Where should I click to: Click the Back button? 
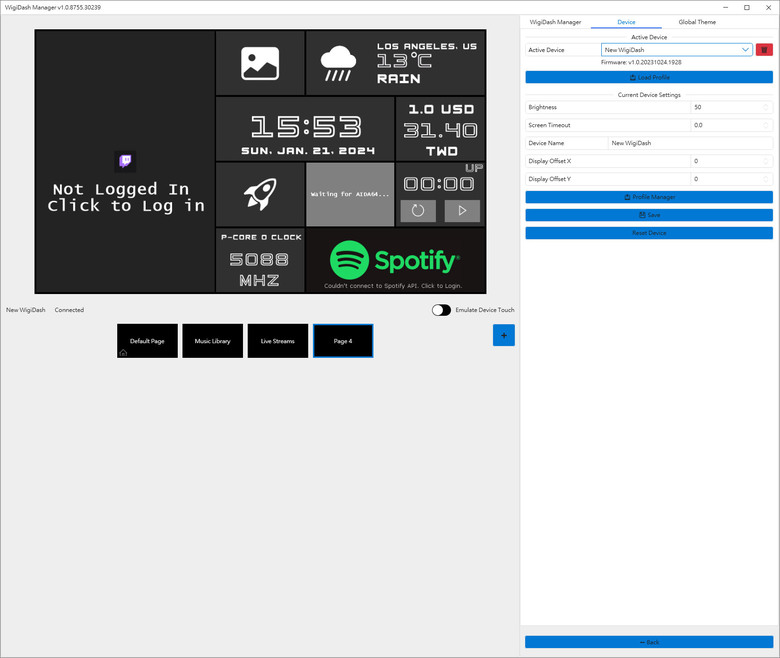tap(649, 642)
